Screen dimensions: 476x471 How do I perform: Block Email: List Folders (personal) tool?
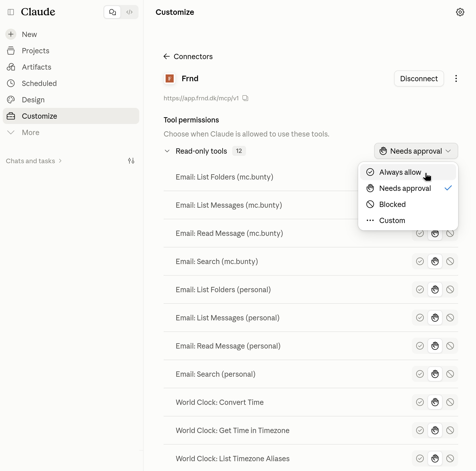450,289
